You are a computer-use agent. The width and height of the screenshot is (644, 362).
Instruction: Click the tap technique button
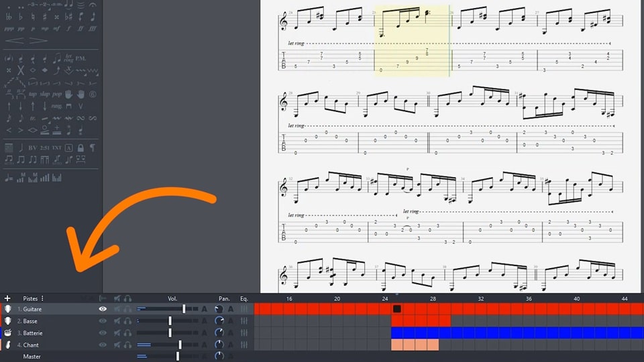[33, 94]
